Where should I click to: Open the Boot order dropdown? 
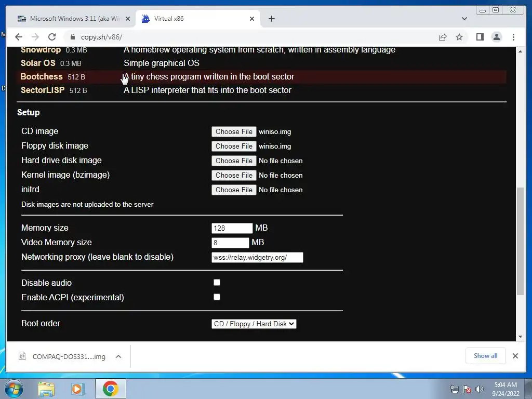click(254, 324)
